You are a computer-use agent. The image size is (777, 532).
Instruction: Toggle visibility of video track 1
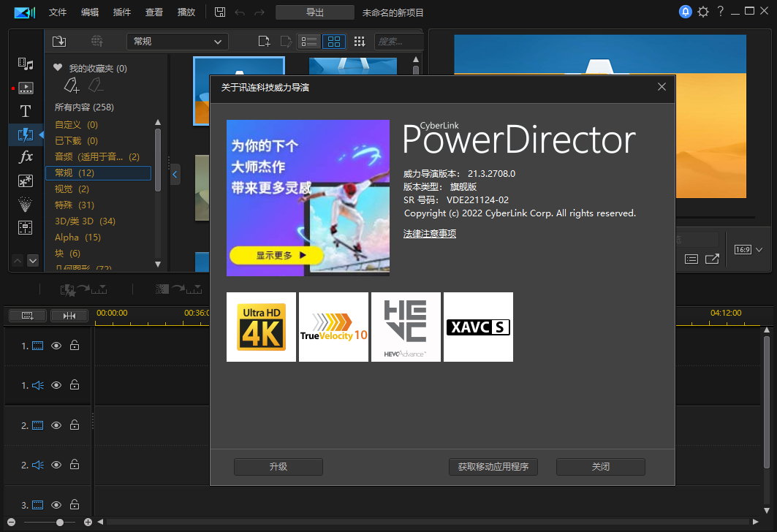tap(56, 346)
